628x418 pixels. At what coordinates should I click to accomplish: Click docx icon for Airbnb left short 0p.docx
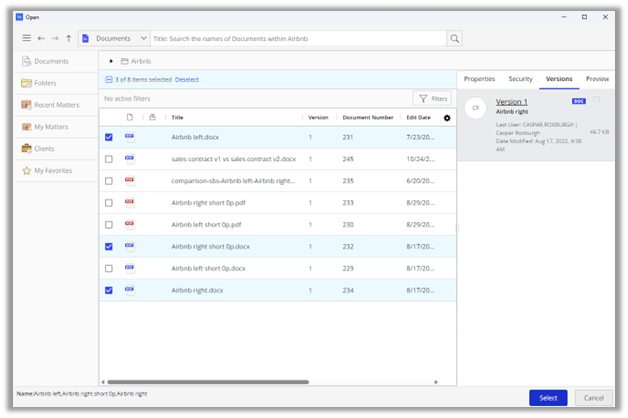(129, 268)
